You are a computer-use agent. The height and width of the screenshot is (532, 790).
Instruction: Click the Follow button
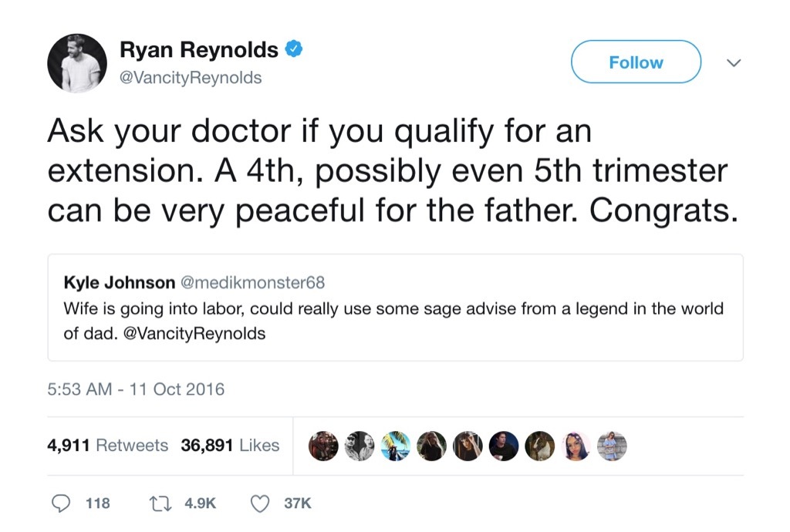(635, 62)
